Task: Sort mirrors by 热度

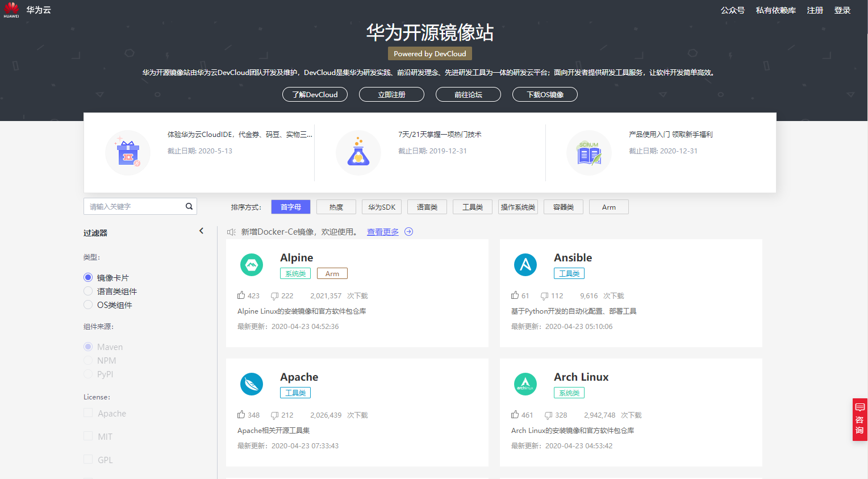Action: [x=336, y=207]
